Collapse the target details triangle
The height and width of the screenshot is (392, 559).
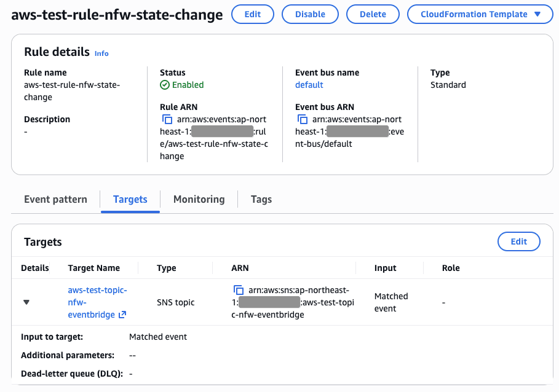point(26,302)
